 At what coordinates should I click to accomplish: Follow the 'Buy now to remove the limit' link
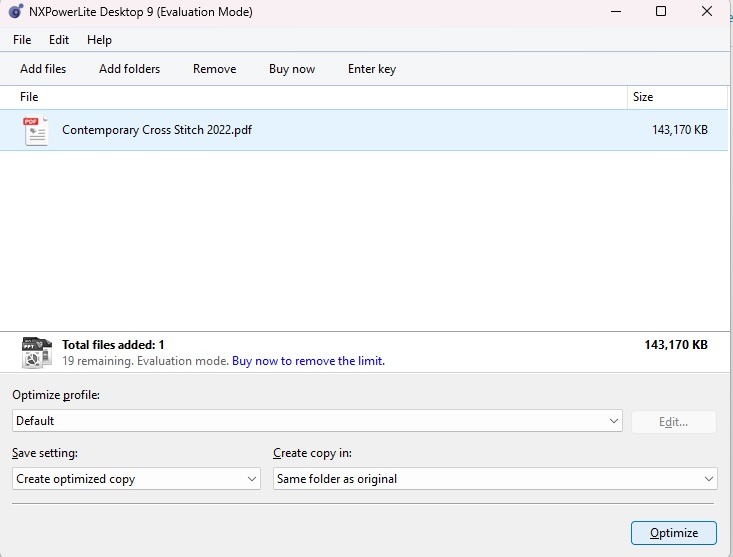(308, 361)
